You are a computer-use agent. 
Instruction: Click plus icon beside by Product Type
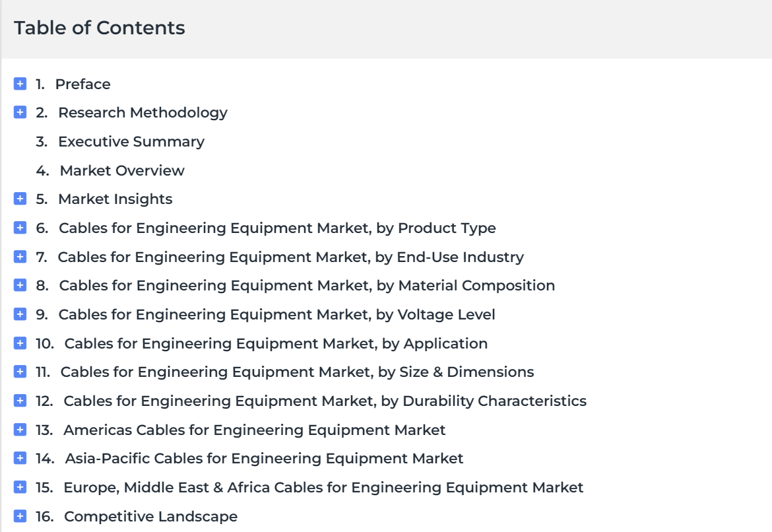[20, 228]
